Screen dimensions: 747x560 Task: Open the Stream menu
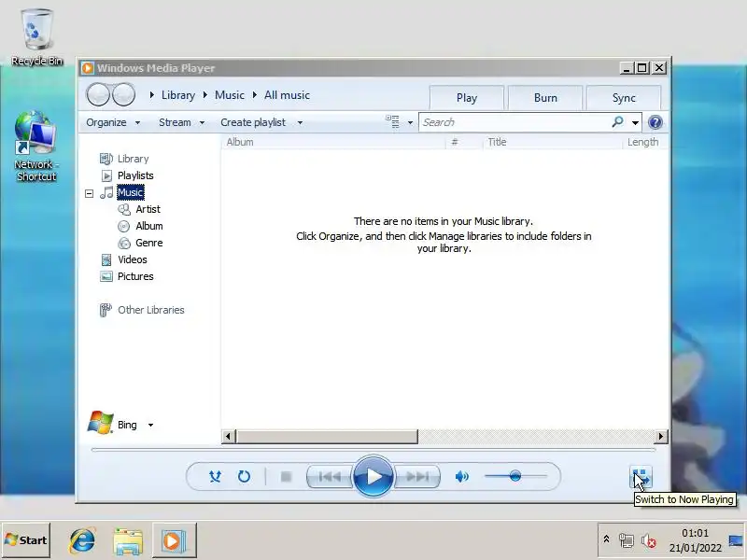tap(181, 122)
